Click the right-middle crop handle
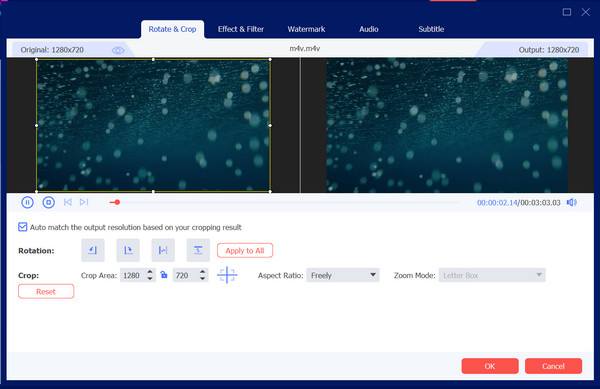This screenshot has height=389, width=600. pyautogui.click(x=270, y=125)
